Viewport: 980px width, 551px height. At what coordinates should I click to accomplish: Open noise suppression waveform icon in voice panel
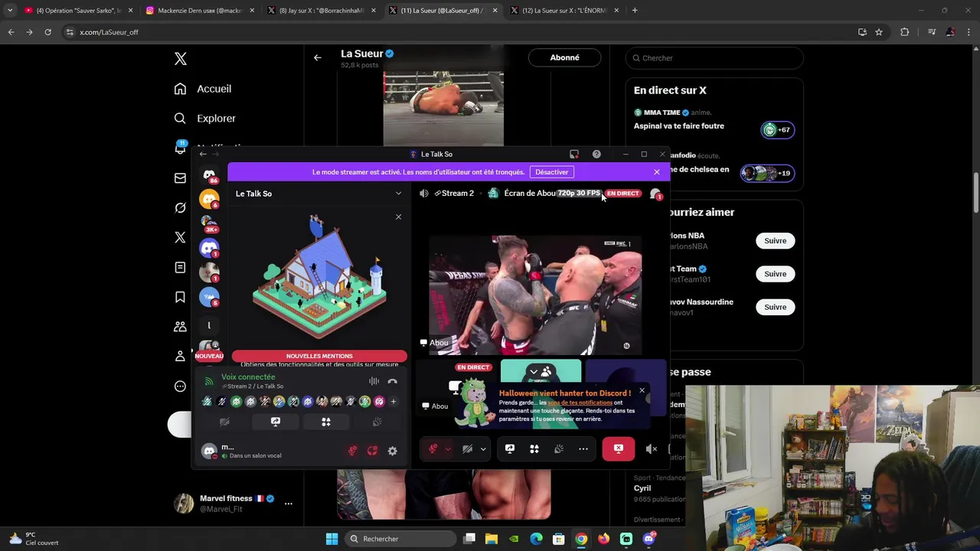(374, 381)
